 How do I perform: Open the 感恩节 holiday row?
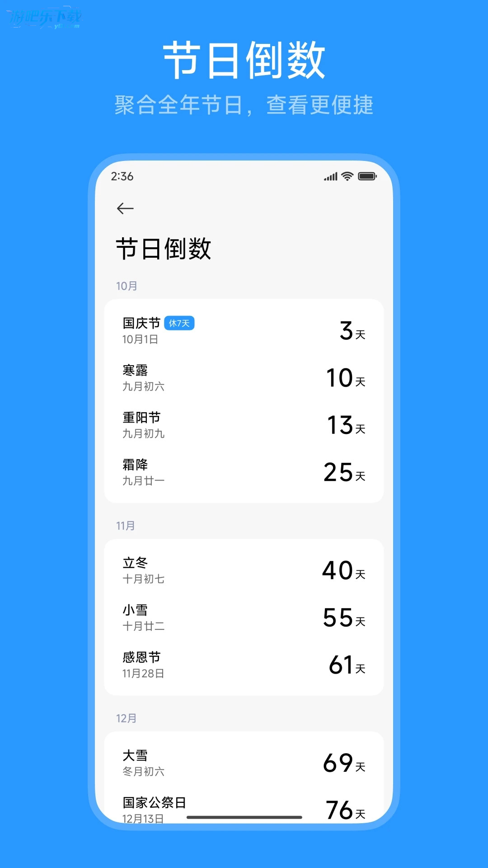pos(244,665)
